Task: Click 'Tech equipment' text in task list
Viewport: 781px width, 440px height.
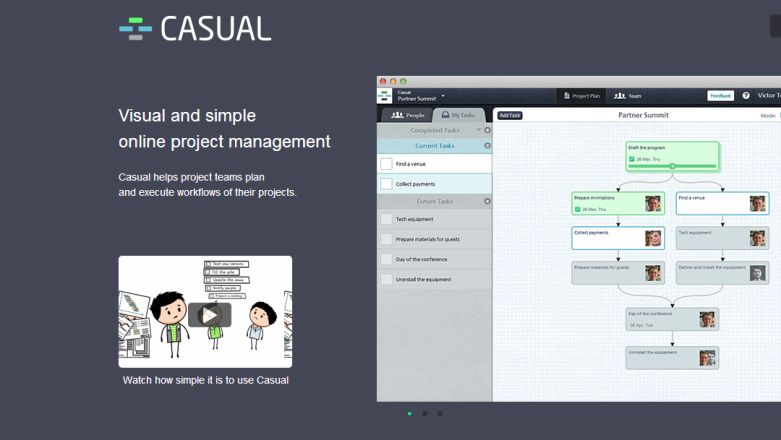Action: tap(414, 219)
